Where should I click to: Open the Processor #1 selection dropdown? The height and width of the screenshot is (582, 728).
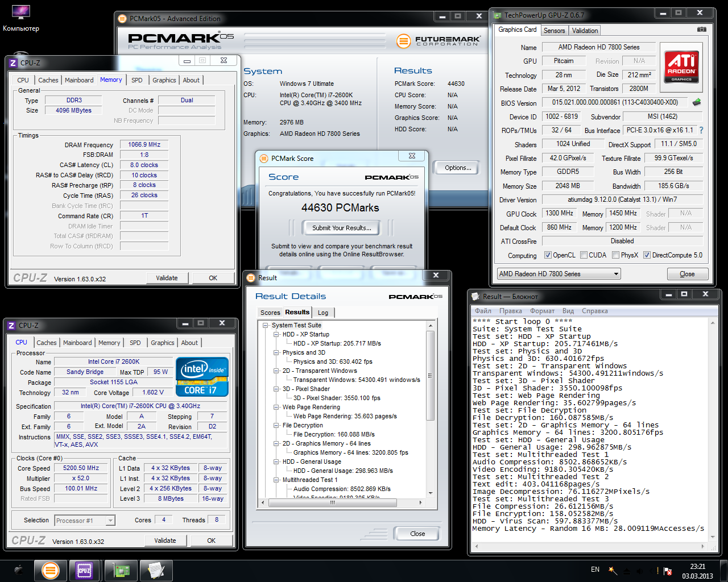click(85, 521)
